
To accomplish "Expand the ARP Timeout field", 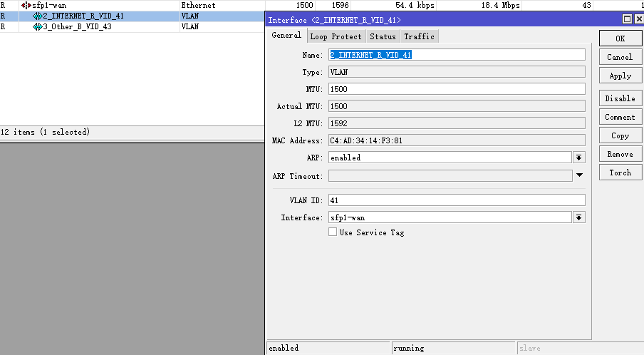I will coord(579,175).
